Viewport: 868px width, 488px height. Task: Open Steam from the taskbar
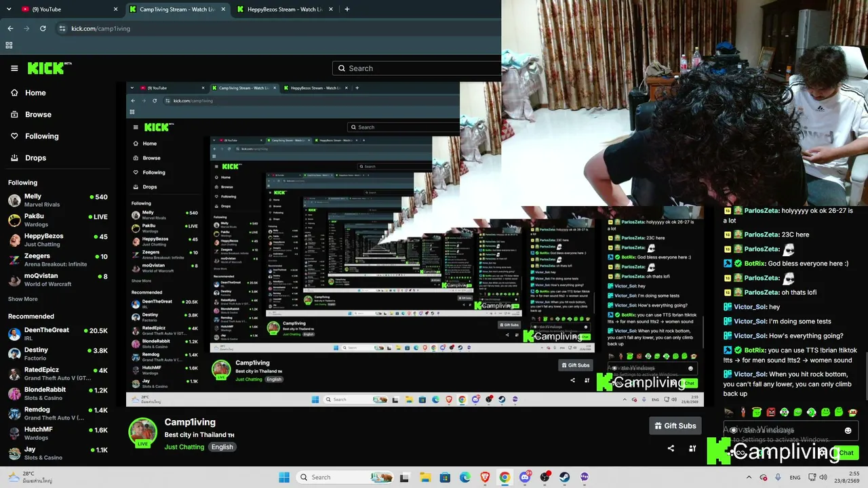coord(564,477)
